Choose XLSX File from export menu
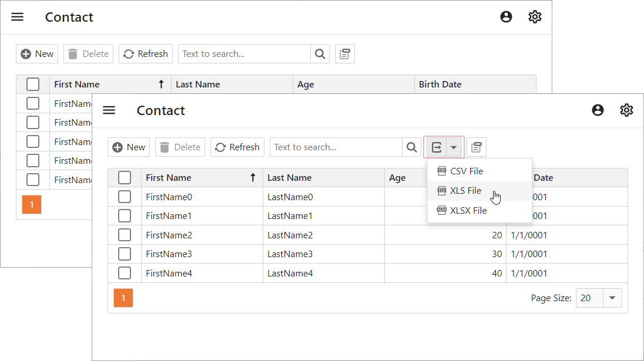Viewport: 644px width, 361px height. 479,211
